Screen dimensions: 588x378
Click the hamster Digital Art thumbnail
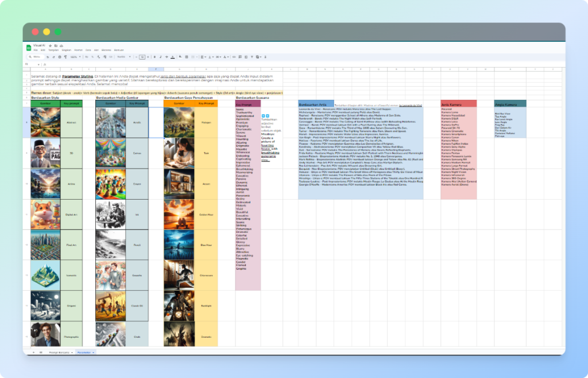tap(44, 214)
